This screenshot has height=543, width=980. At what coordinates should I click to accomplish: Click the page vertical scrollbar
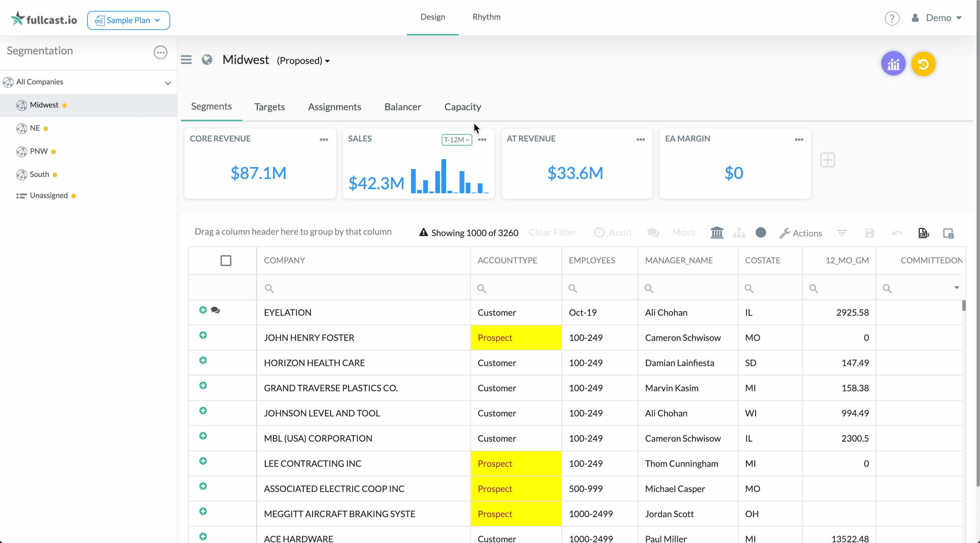pyautogui.click(x=978, y=243)
